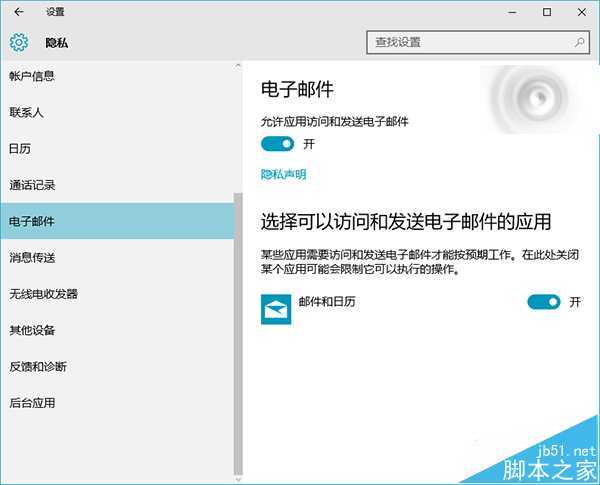The width and height of the screenshot is (600, 485).
Task: Open 反馈和诊断 settings
Action: pos(117,367)
